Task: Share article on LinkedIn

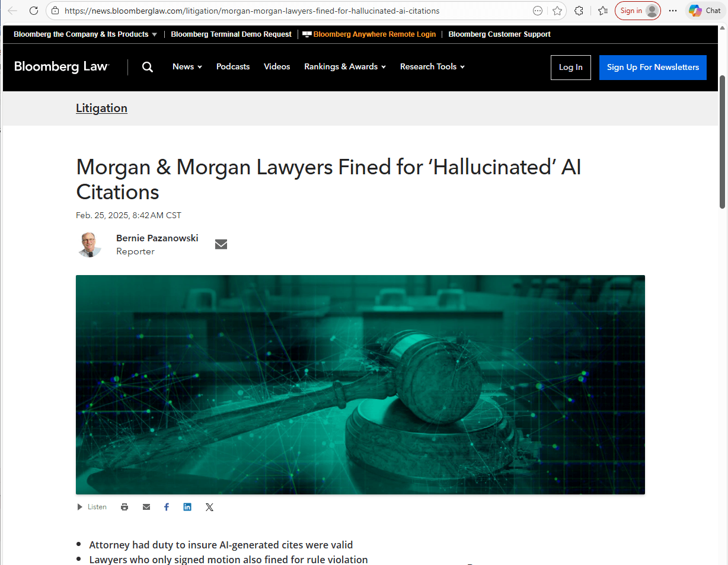Action: 187,507
